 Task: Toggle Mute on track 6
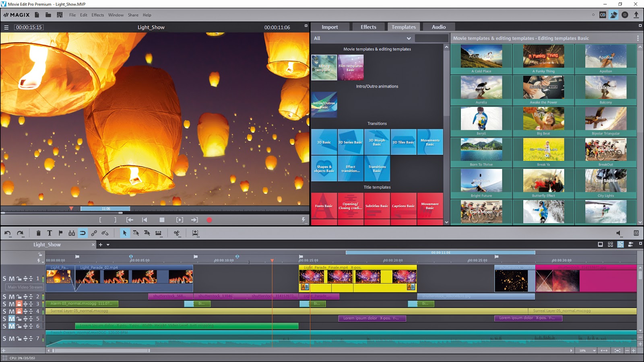(12, 326)
